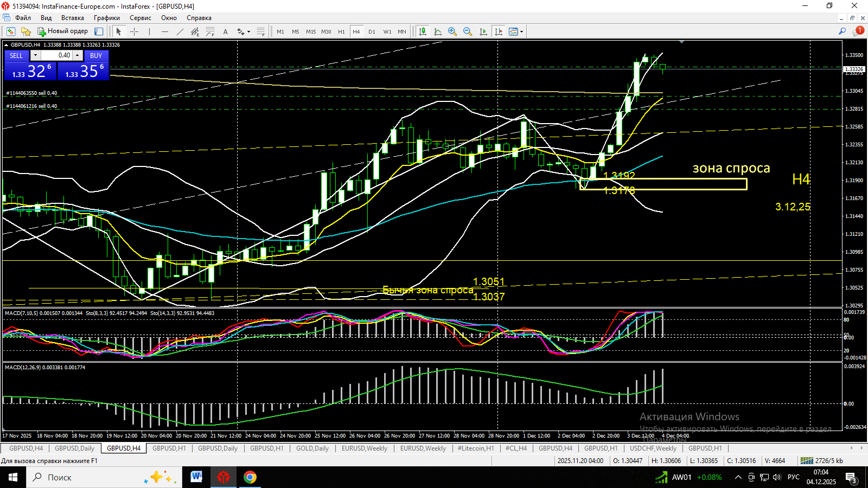Image resolution: width=868 pixels, height=488 pixels.
Task: Open the trade terminal panel icon
Action: coord(99,31)
